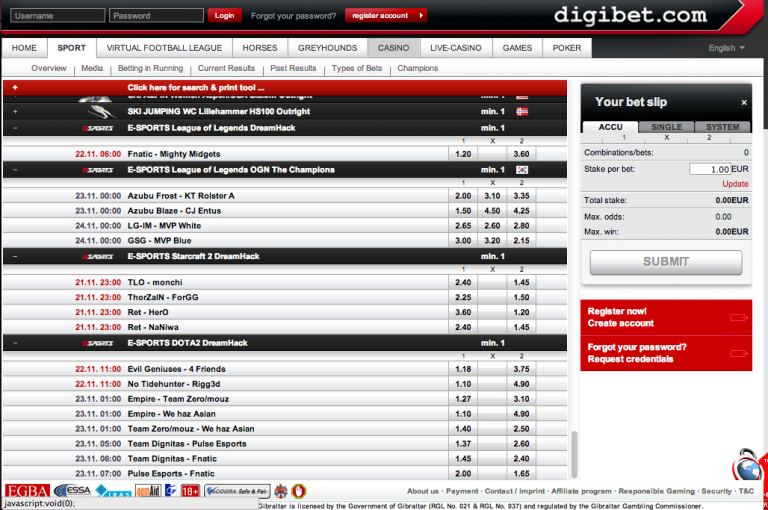Select the SINGLE bet slip tab
768x510 pixels.
pos(666,127)
